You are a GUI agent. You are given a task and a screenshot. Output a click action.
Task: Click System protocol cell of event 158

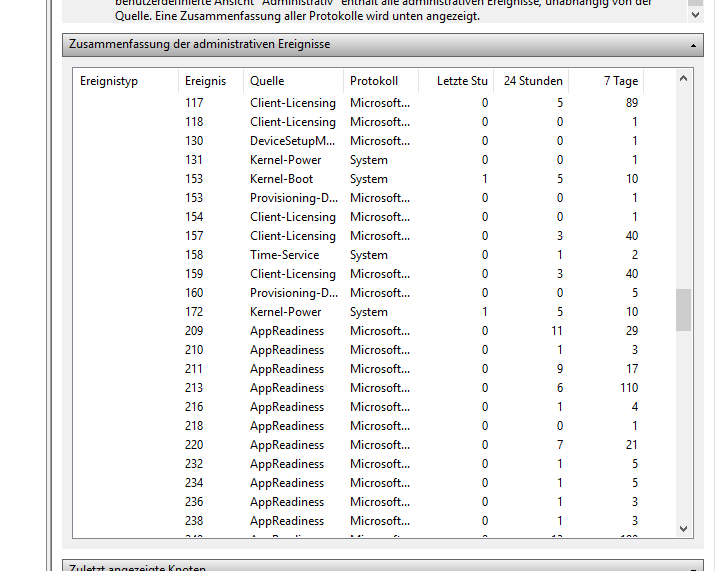[x=368, y=255]
